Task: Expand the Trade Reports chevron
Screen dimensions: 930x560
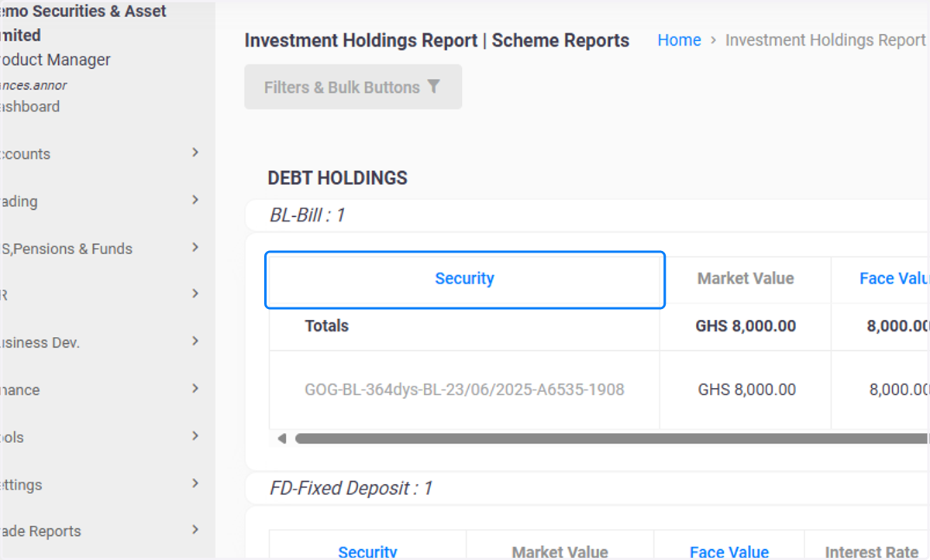Action: pos(195,530)
